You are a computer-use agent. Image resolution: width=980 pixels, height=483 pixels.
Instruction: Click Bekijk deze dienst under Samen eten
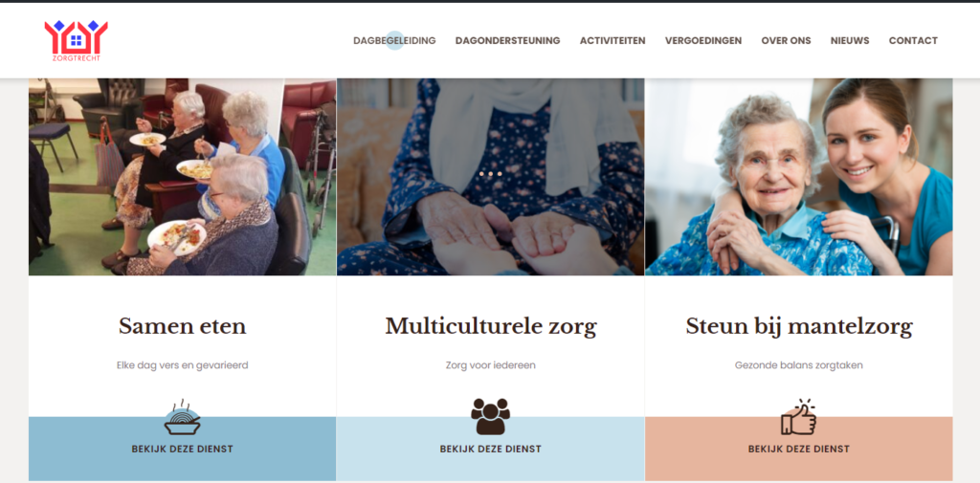[x=183, y=450]
